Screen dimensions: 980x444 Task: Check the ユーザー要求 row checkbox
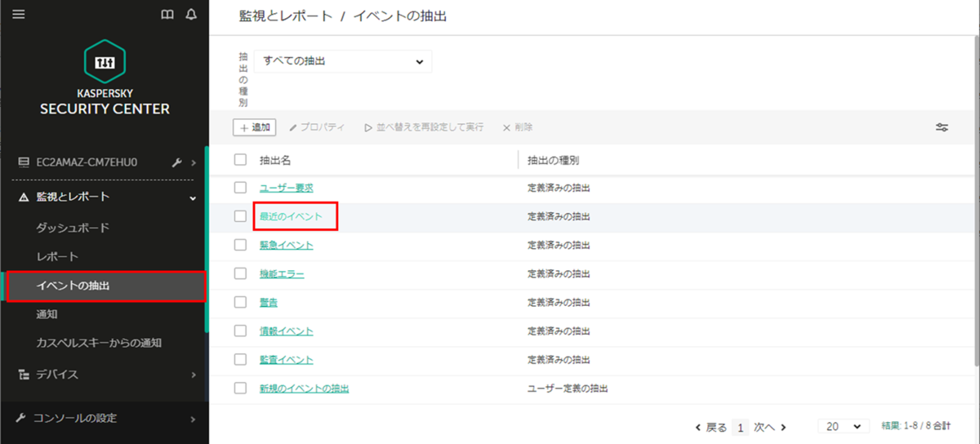(240, 188)
